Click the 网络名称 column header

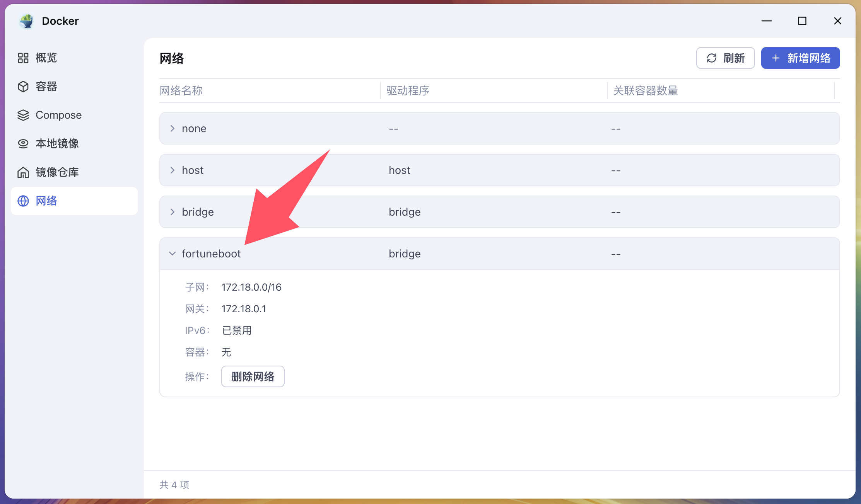[181, 91]
